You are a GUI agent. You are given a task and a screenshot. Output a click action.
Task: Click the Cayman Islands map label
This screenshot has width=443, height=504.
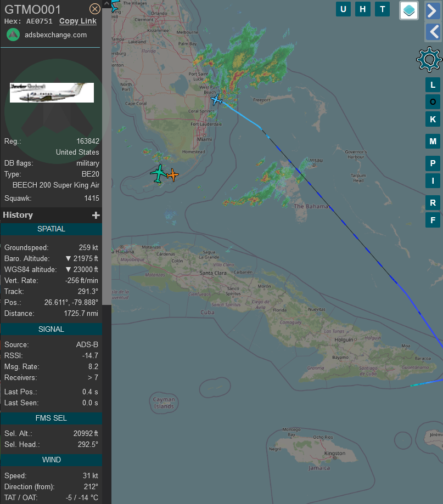coord(164,403)
